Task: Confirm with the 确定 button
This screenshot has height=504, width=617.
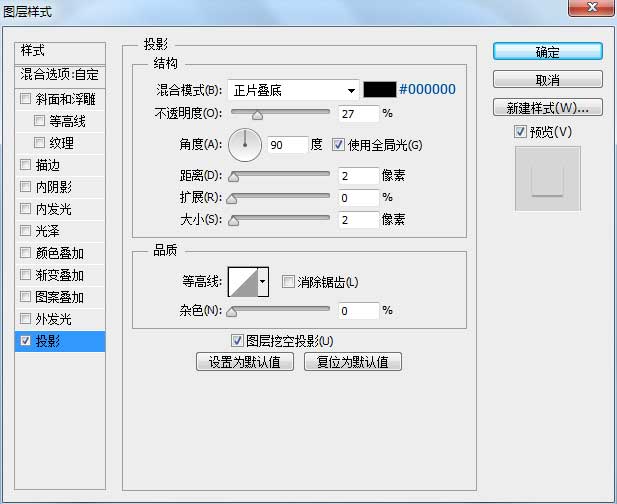Action: pyautogui.click(x=547, y=52)
